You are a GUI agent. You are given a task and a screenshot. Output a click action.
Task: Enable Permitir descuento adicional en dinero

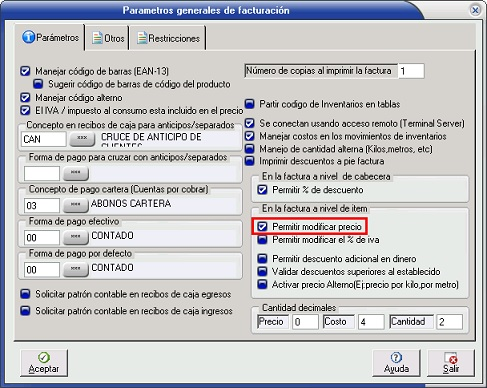262,259
